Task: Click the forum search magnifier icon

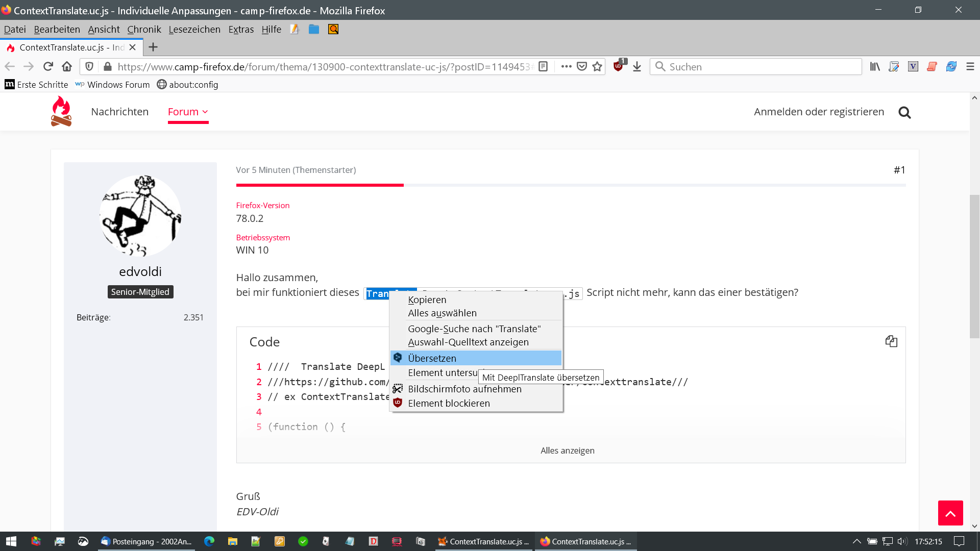Action: pyautogui.click(x=904, y=112)
